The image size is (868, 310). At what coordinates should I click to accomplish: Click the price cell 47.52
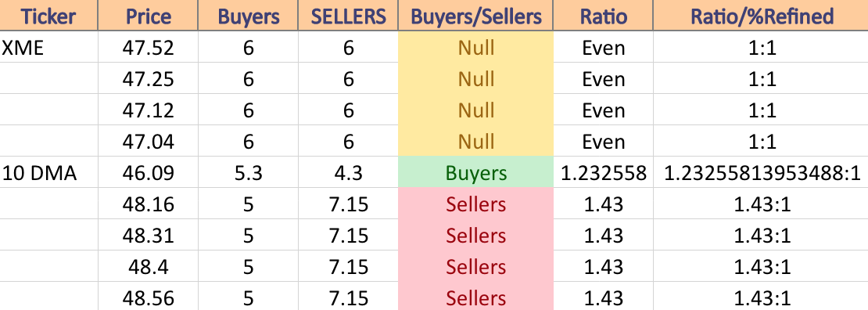tap(148, 47)
